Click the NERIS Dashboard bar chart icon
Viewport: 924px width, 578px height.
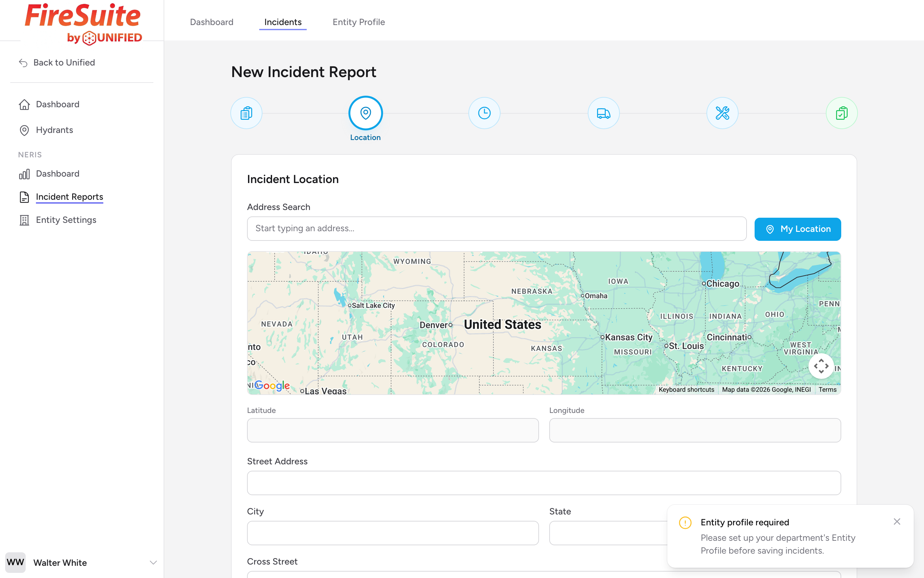(24, 174)
